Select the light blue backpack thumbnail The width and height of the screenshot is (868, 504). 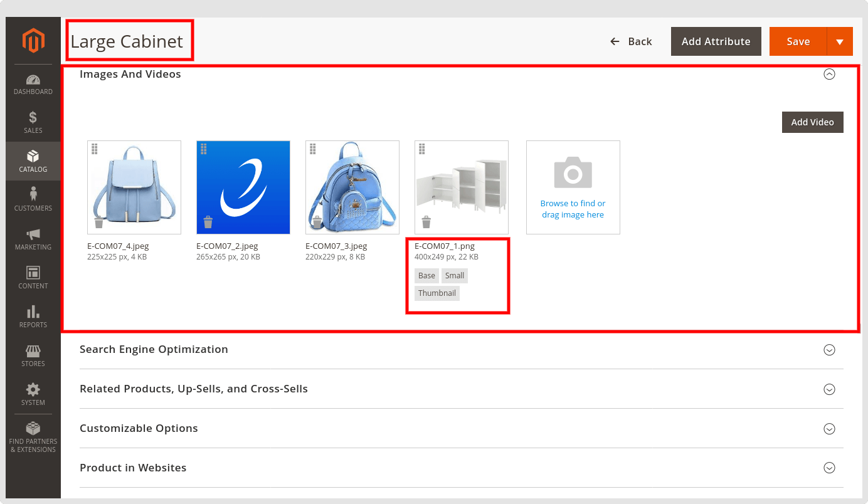(134, 187)
